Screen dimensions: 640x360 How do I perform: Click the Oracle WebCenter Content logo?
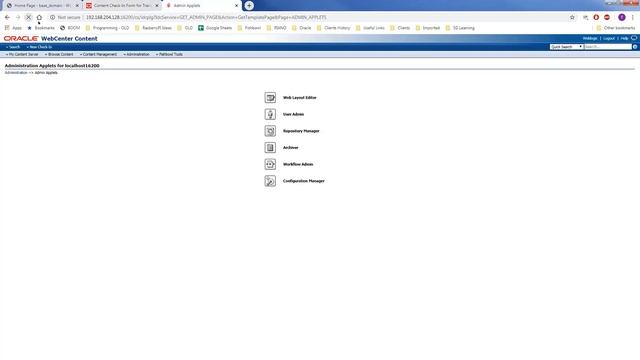click(x=51, y=38)
